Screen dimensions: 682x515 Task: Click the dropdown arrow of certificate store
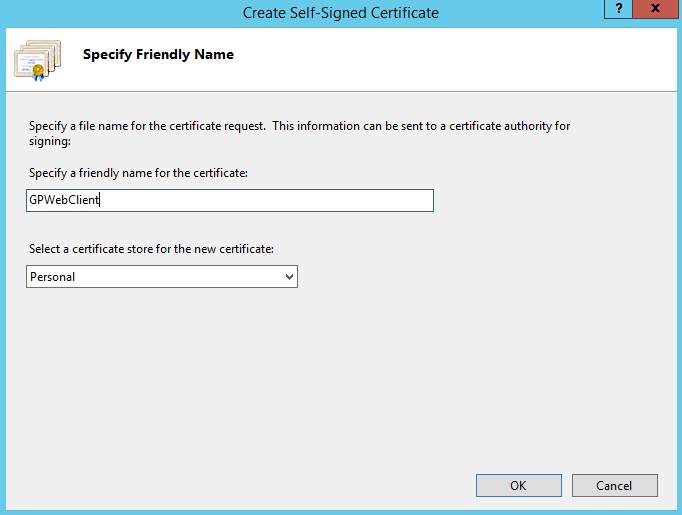289,277
